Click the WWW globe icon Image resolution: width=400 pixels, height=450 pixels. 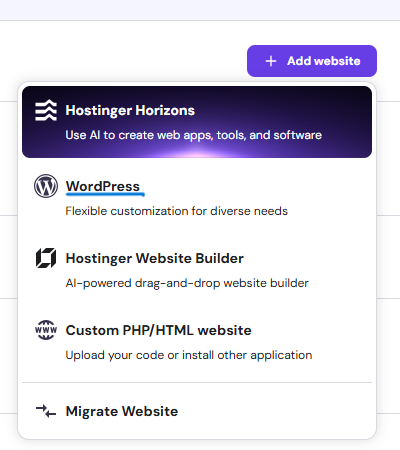click(46, 330)
